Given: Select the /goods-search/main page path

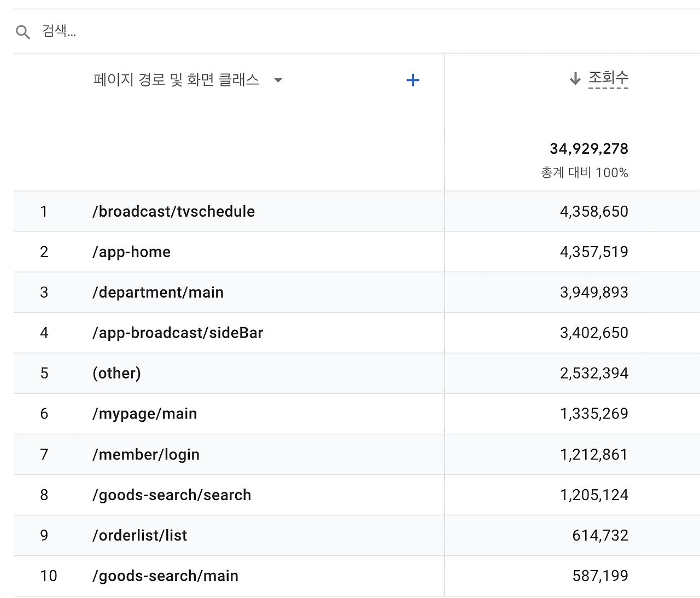Looking at the screenshot, I should pos(165,576).
